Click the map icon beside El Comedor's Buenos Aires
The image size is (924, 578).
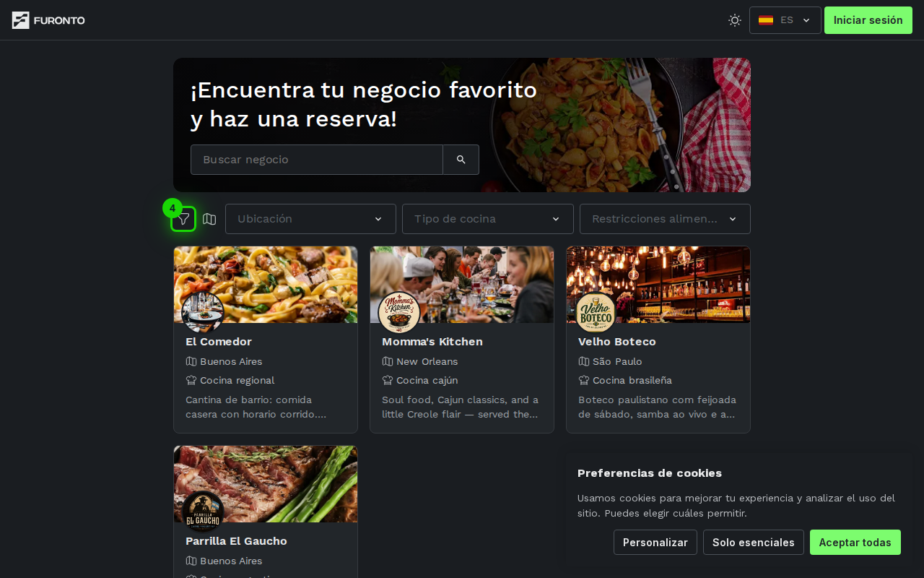(191, 361)
